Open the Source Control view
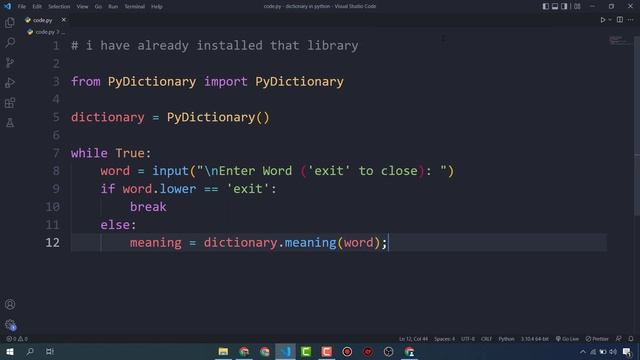Image resolution: width=640 pixels, height=360 pixels. [x=10, y=62]
